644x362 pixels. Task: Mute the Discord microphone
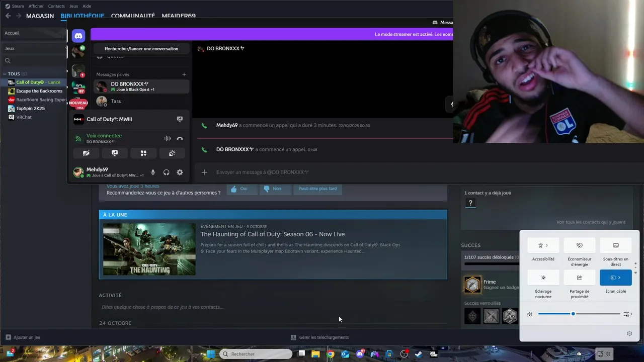pos(153,172)
